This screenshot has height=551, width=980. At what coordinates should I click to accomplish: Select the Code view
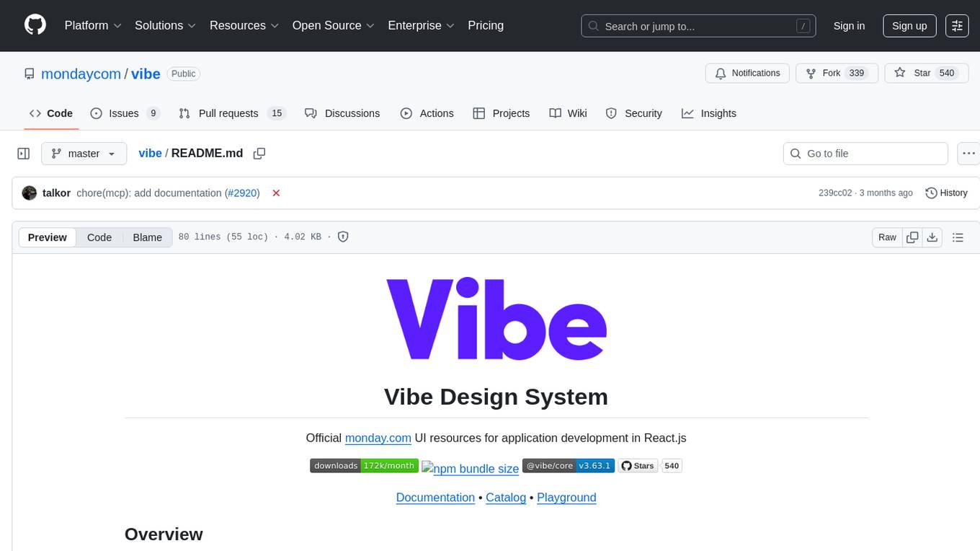[99, 237]
